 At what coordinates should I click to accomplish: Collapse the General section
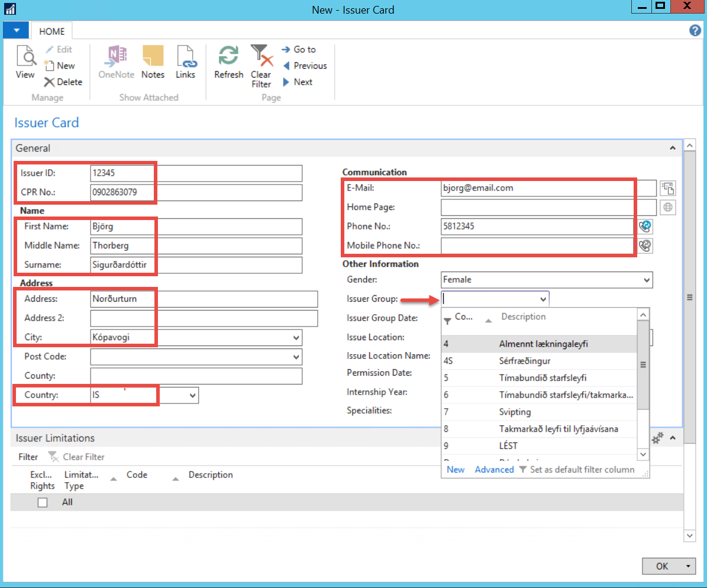coord(672,148)
